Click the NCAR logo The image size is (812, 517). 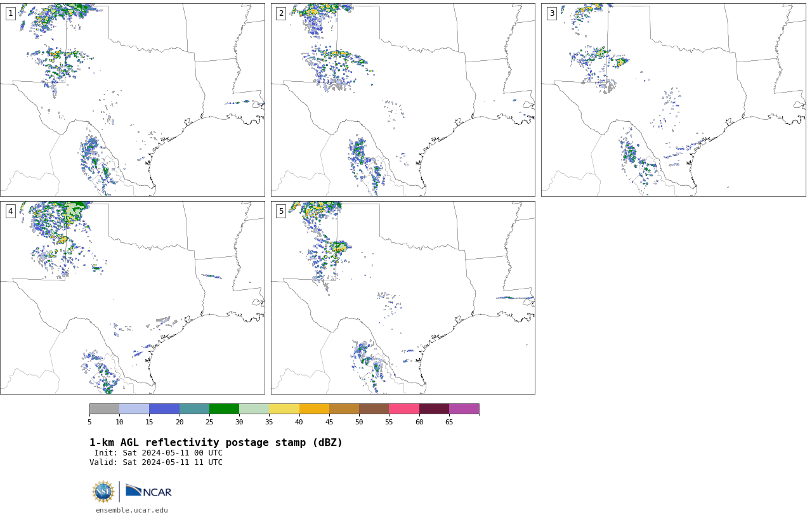coord(148,491)
